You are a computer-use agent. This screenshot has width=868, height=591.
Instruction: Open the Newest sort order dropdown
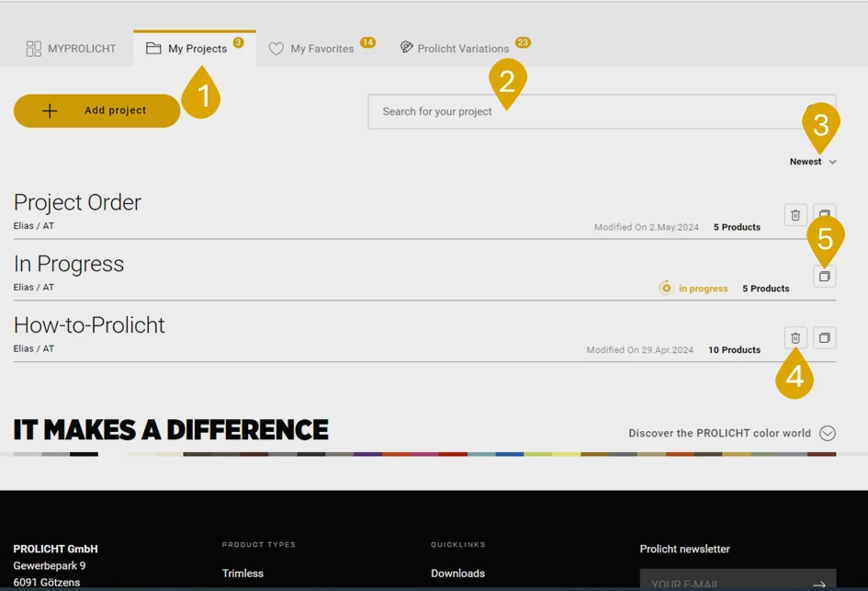813,162
